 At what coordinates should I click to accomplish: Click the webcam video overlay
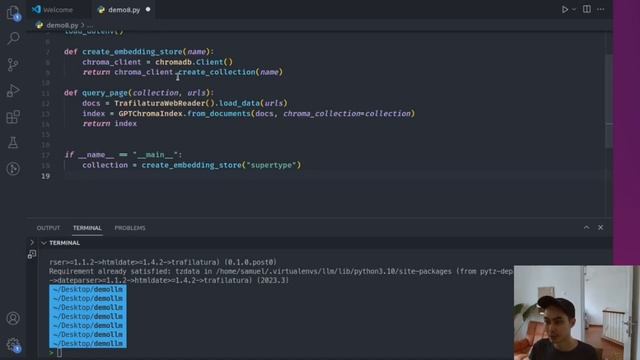pyautogui.click(x=576, y=313)
